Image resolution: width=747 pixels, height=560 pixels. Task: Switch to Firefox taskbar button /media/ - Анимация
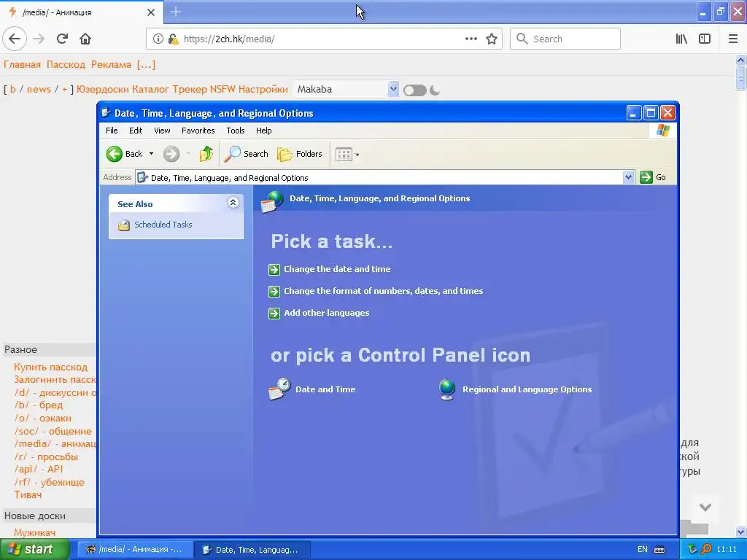[x=134, y=549]
